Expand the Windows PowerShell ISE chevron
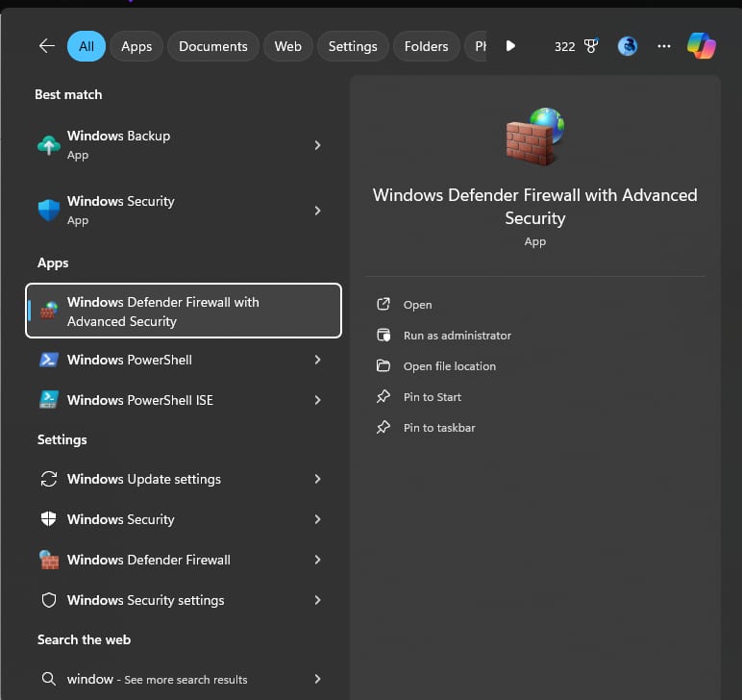The height and width of the screenshot is (700, 742). click(x=317, y=400)
